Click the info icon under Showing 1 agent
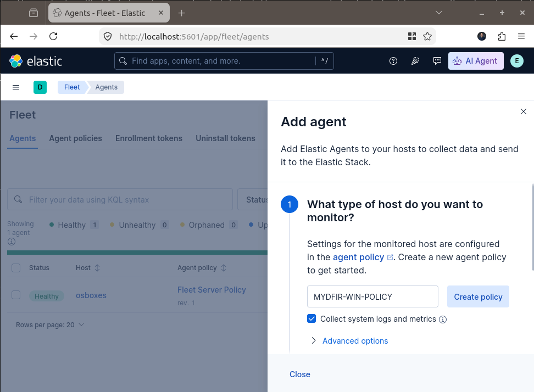The image size is (534, 392). tap(12, 242)
